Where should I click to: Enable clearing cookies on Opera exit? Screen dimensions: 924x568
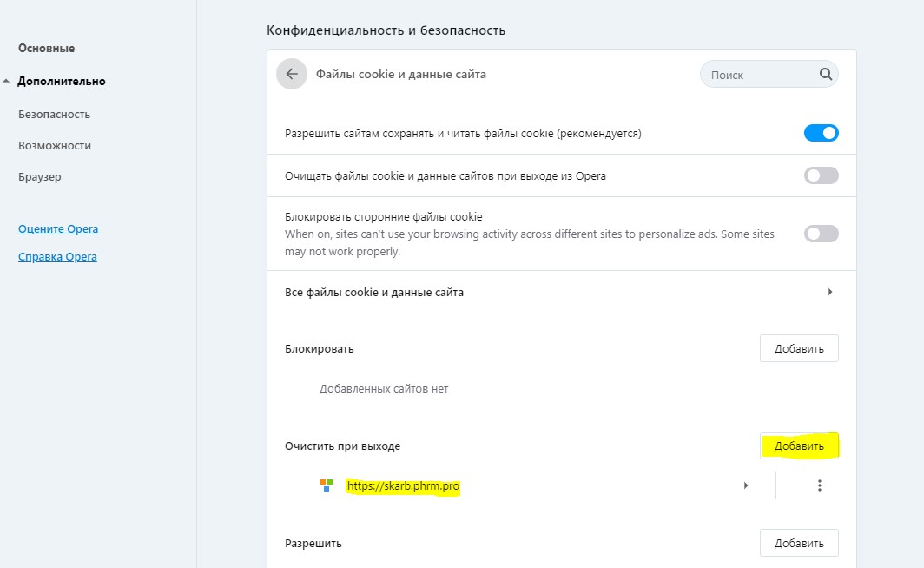821,175
